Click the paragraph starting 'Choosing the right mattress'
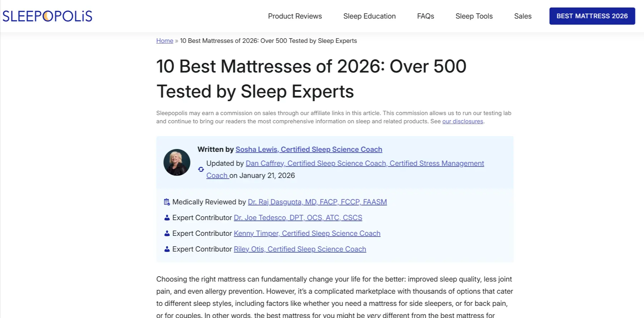The height and width of the screenshot is (318, 644). [x=335, y=297]
